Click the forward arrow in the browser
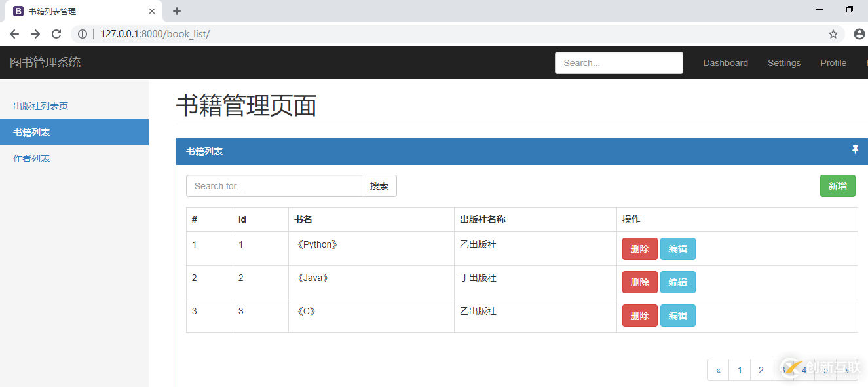This screenshot has width=868, height=387. [35, 33]
